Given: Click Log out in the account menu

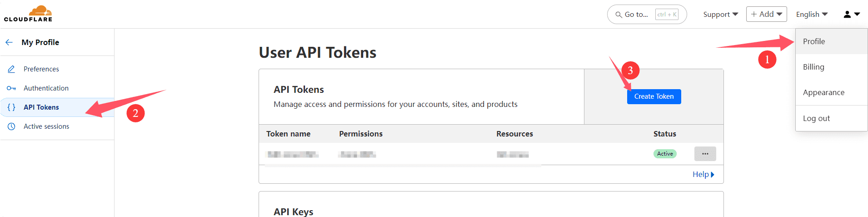Looking at the screenshot, I should click(816, 118).
